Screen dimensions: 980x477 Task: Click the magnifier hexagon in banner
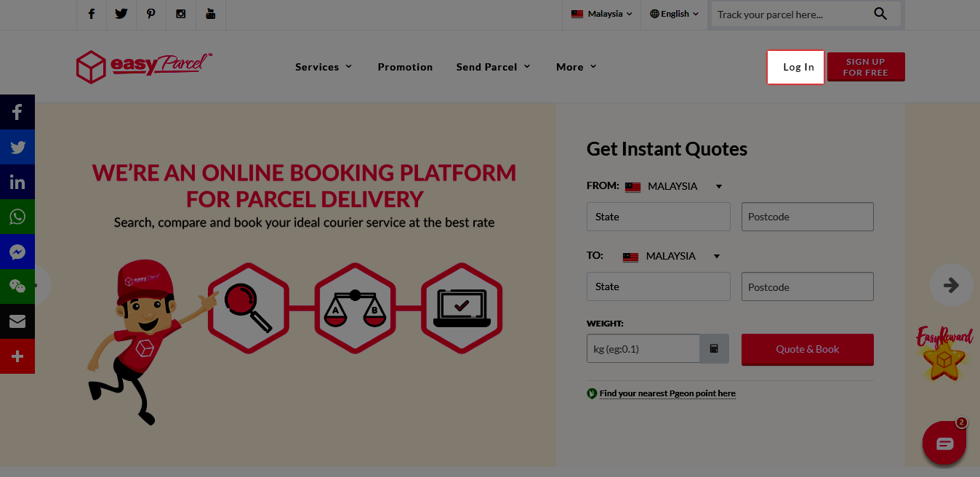pos(249,308)
